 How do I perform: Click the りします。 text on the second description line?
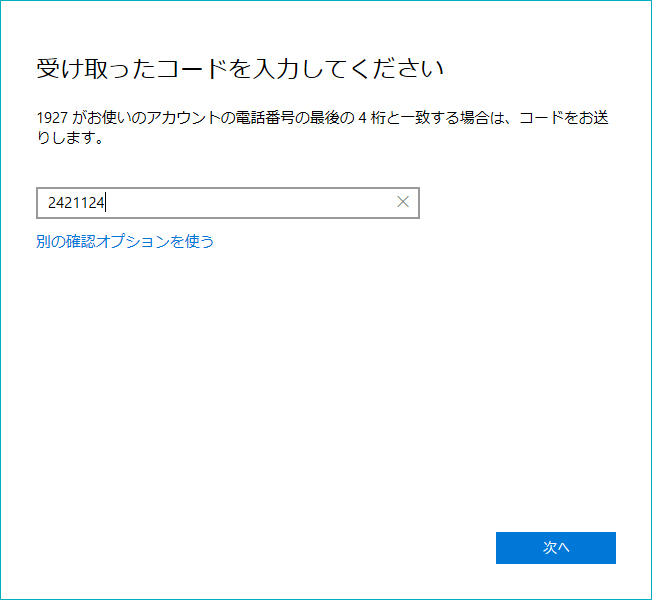pos(70,137)
